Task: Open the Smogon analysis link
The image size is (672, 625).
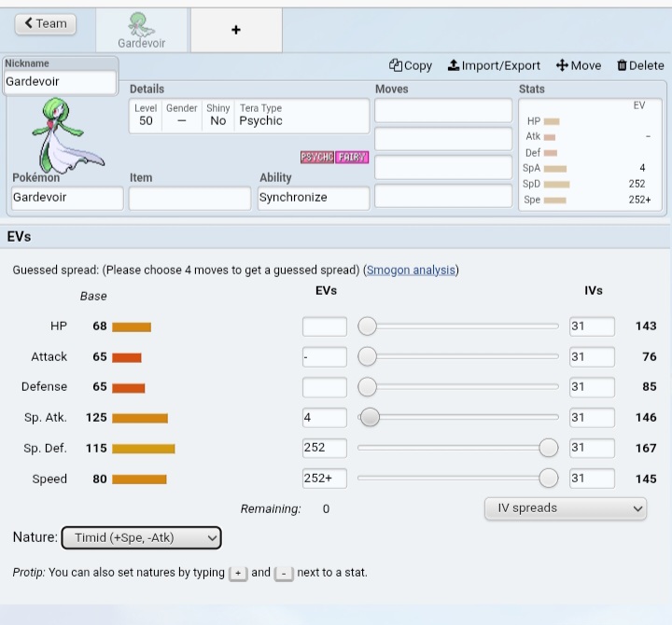Action: [411, 270]
